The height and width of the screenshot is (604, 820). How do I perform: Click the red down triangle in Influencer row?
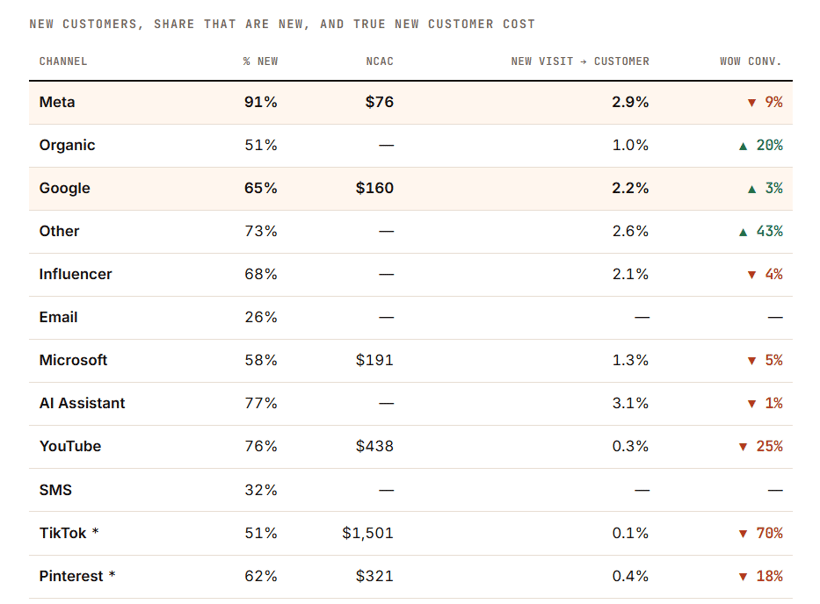[x=751, y=275]
